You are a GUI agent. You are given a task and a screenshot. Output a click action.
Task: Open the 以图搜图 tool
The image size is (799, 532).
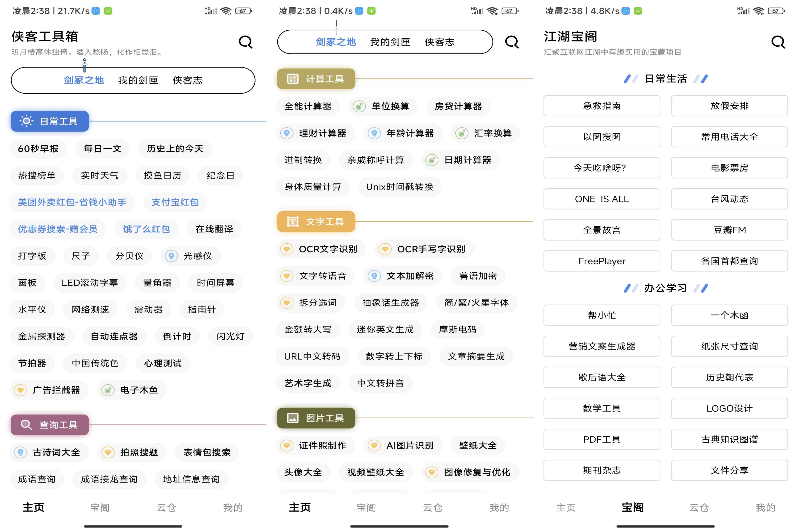coord(601,137)
